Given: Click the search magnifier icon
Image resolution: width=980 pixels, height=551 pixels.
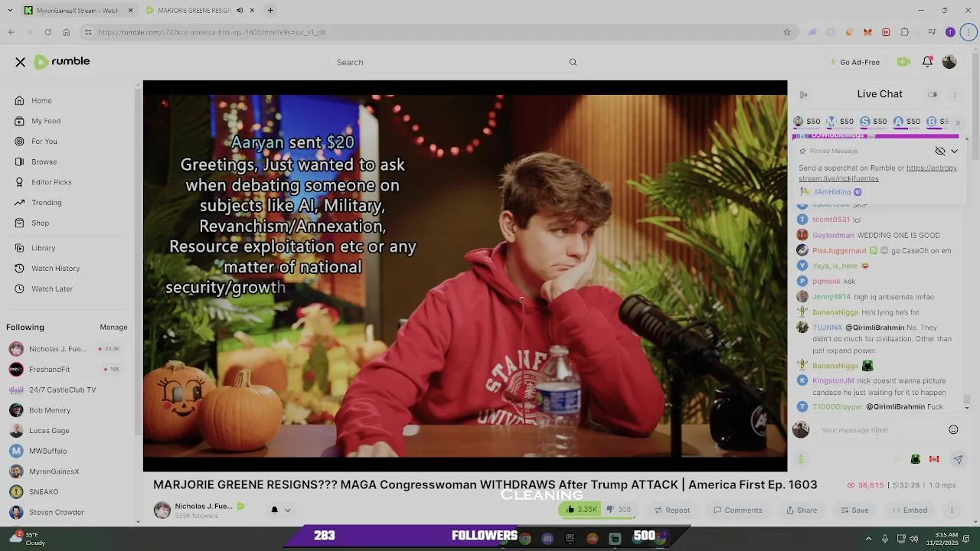Looking at the screenshot, I should tap(573, 62).
